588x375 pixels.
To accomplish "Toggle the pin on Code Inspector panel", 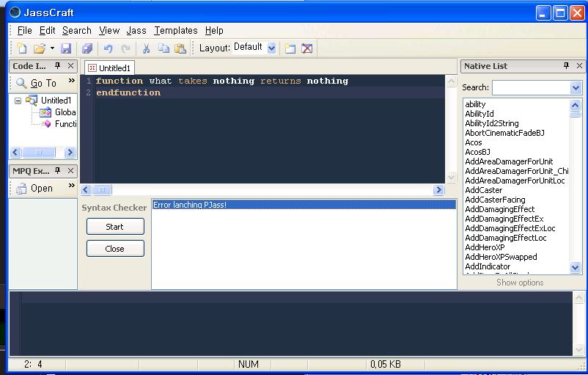I will click(57, 66).
